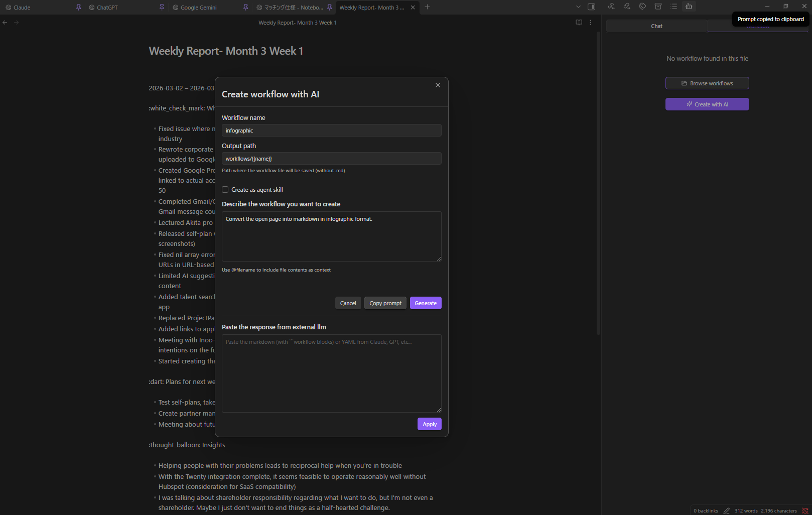Unpin the Claude tab

[78, 7]
